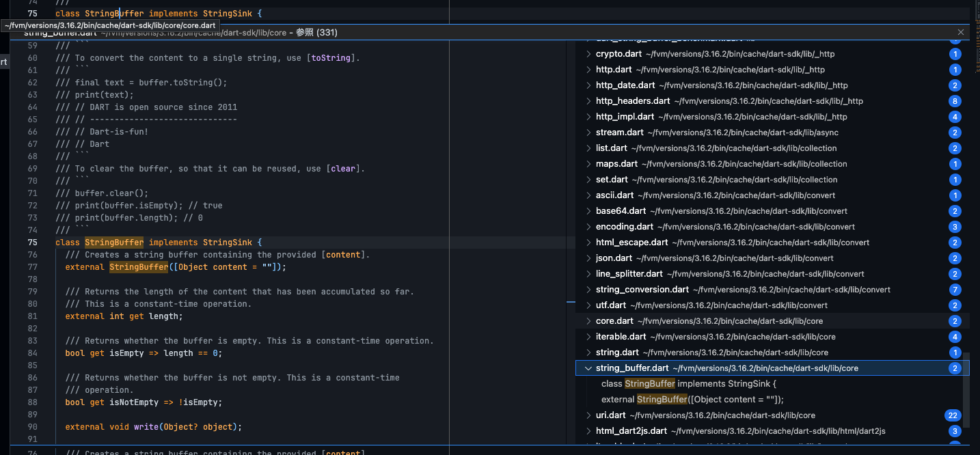Close the peek references view
The width and height of the screenshot is (980, 455).
coord(961,32)
